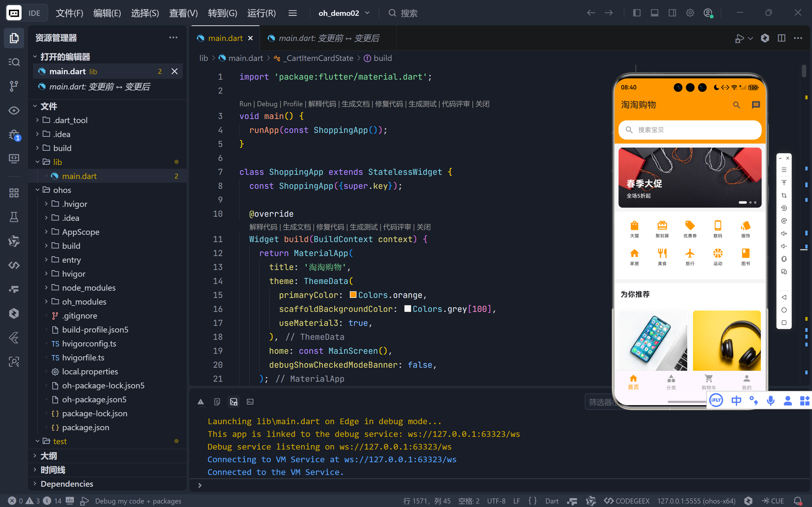This screenshot has width=812, height=507.
Task: Toggle the primary side bar layout button
Action: pyautogui.click(x=636, y=13)
